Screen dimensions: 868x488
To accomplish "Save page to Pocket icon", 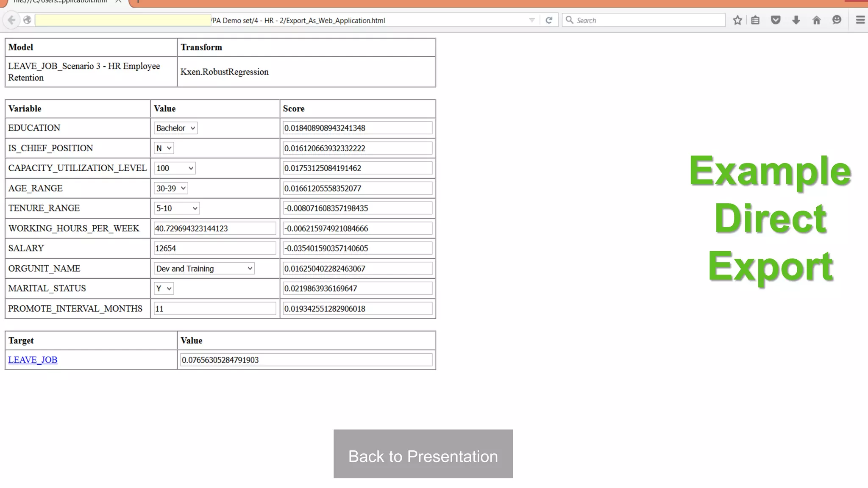I will [x=776, y=20].
